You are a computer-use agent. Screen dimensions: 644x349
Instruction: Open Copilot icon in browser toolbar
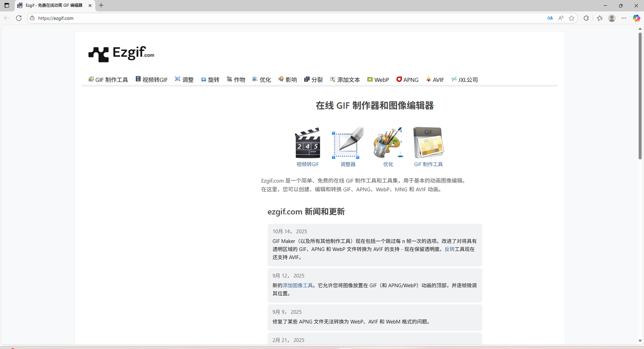636,18
